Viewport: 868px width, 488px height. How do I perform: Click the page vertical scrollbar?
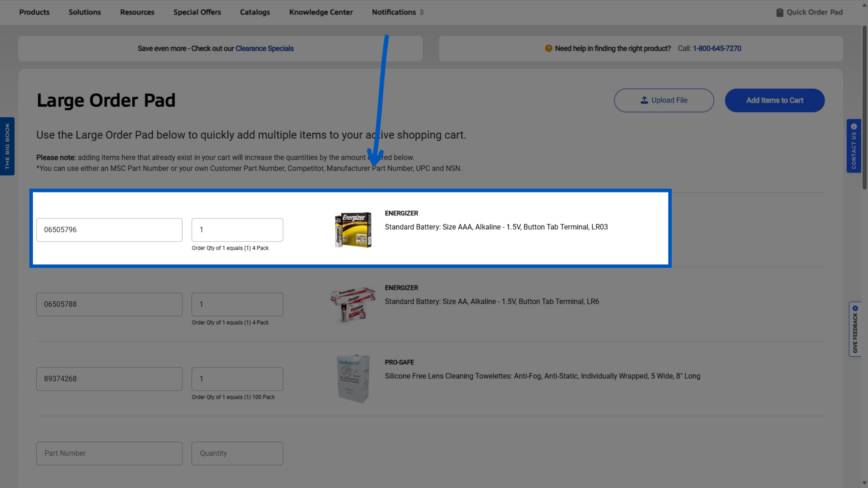click(864, 107)
